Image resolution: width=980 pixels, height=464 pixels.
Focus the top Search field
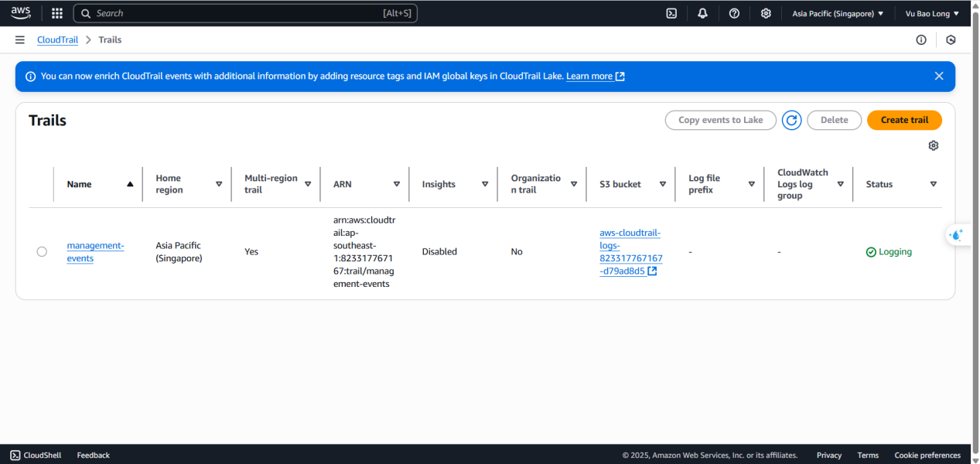point(245,13)
